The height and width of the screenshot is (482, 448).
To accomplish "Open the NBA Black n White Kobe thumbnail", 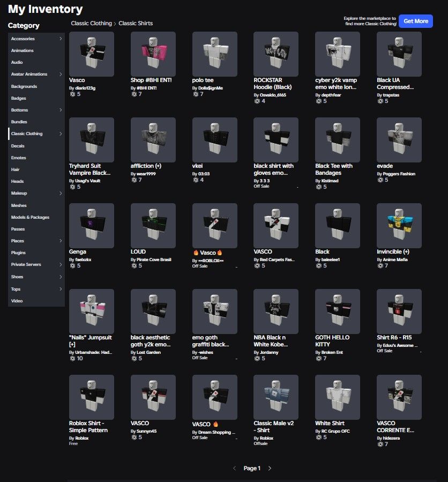I will point(276,311).
